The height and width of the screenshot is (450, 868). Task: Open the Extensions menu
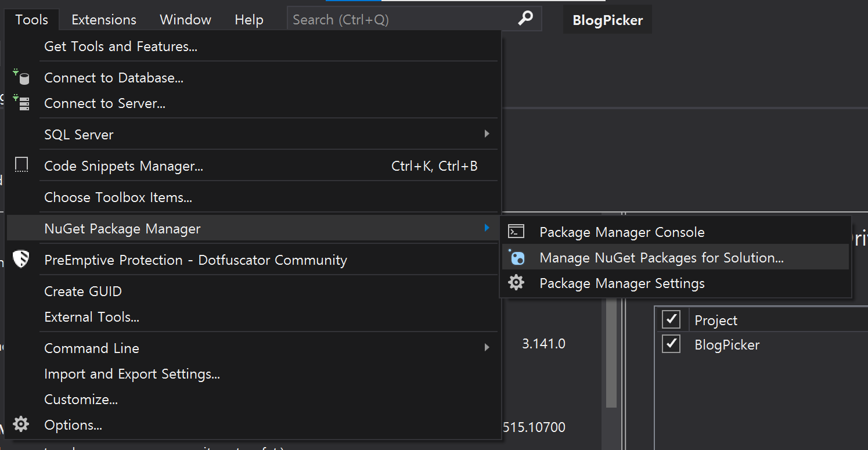tap(104, 19)
